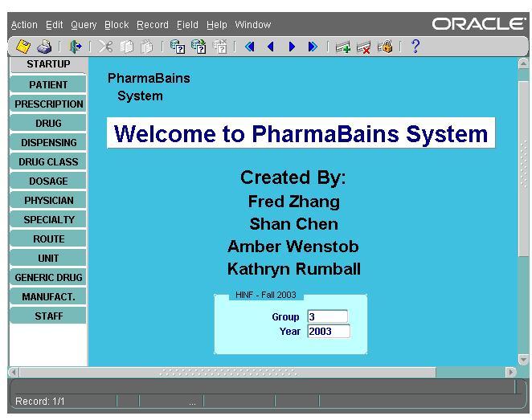Open the UNIT form
The width and height of the screenshot is (532, 420).
click(x=48, y=259)
